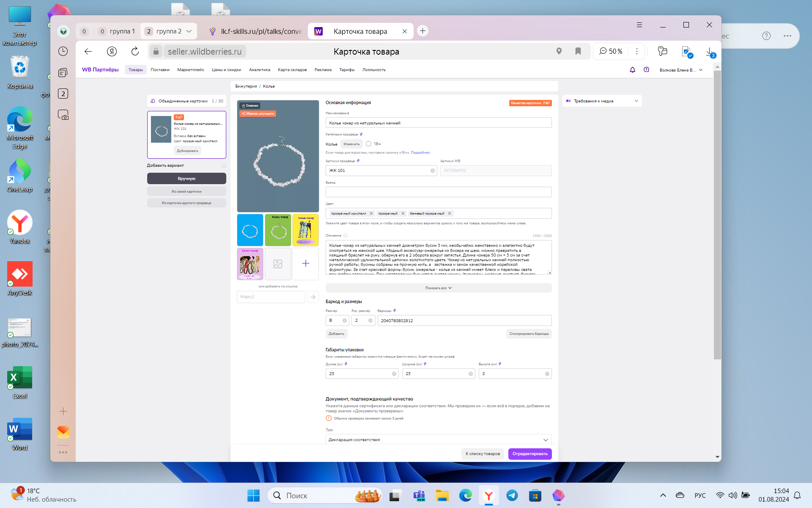Open Telegram from the taskbar

512,495
